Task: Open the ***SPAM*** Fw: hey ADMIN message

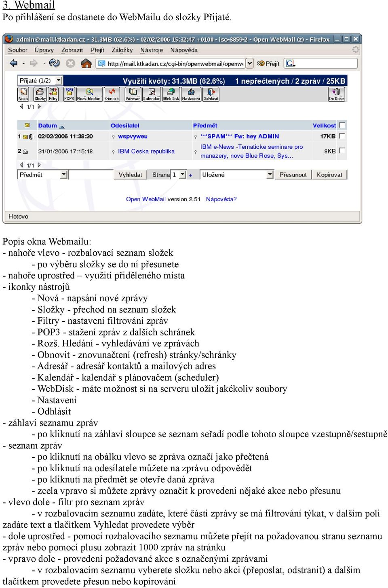Action: [x=240, y=136]
